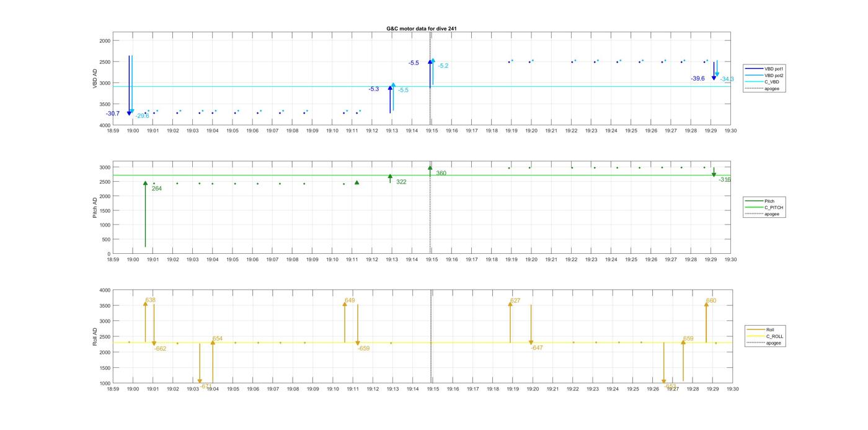The height and width of the screenshot is (430, 868).
Task: Click the dark blue '-5.3' data label
Action: pos(374,89)
